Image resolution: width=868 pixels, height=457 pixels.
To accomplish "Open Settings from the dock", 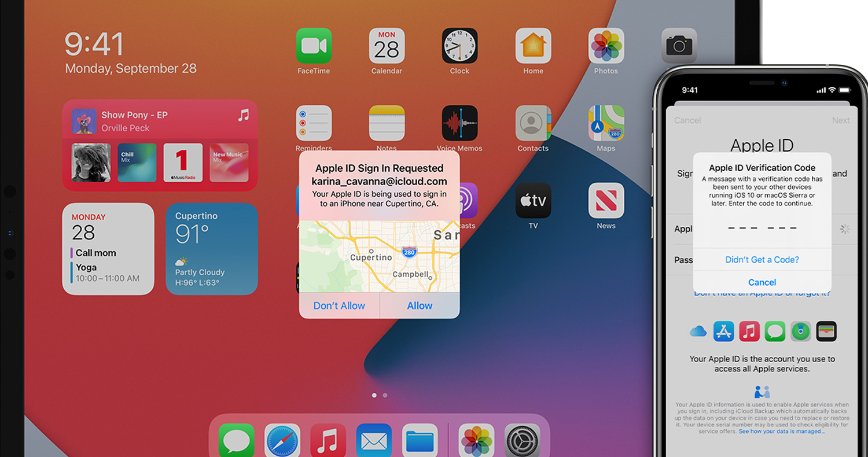I will click(523, 440).
